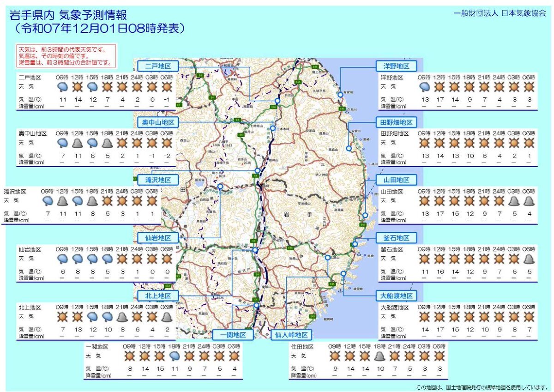
Task: Click 洋野地区 06時 sunny icon
Action: 529,86
